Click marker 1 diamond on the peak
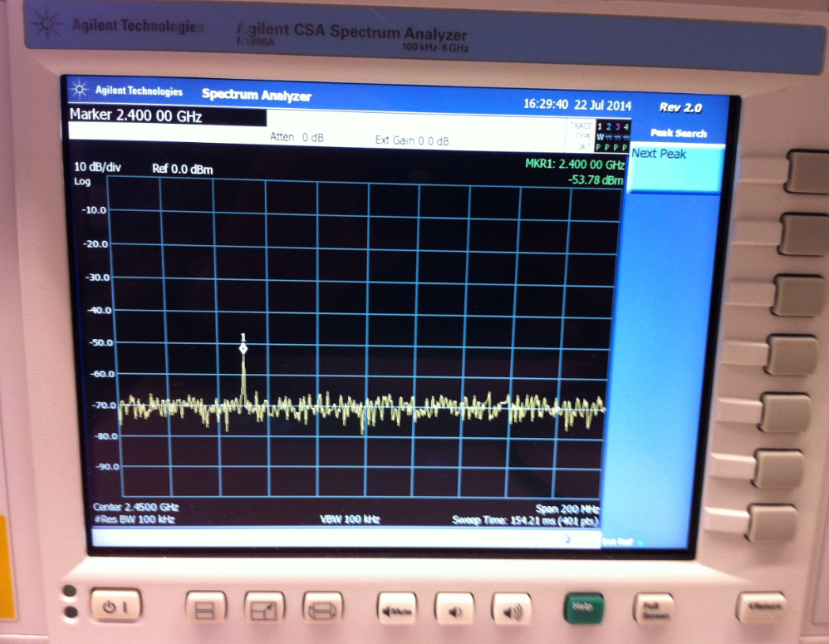Viewport: 829px width, 644px height. (243, 349)
